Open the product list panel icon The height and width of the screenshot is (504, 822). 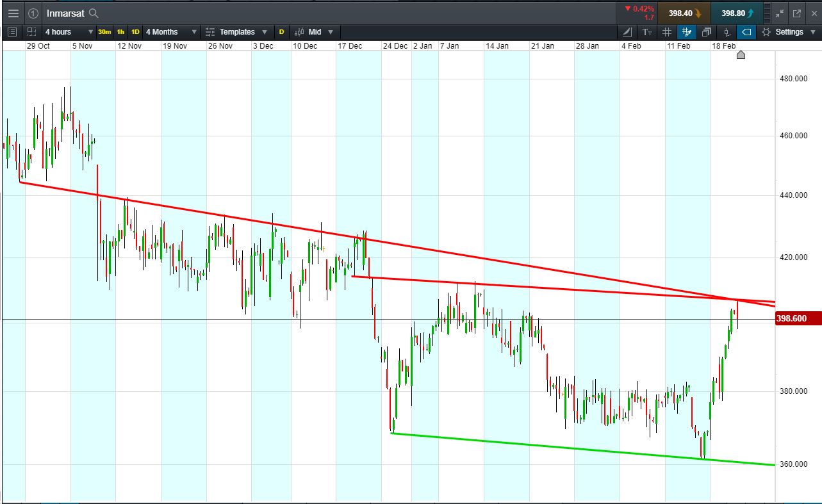click(13, 31)
